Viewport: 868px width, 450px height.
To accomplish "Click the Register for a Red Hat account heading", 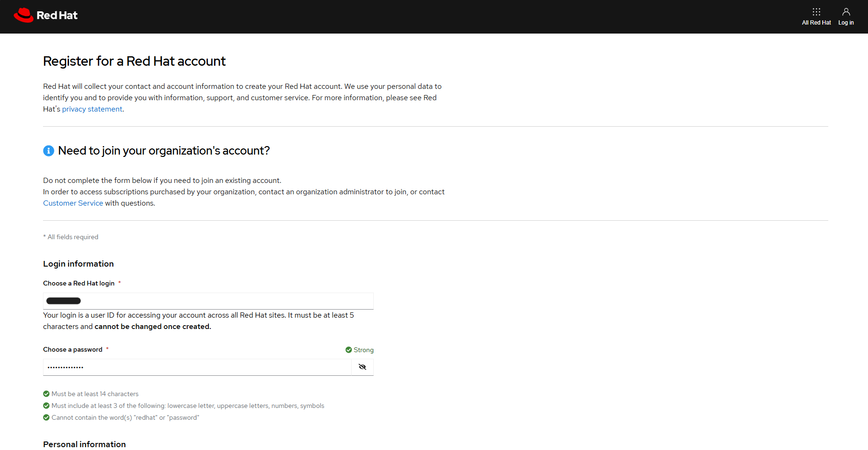I will coord(134,61).
